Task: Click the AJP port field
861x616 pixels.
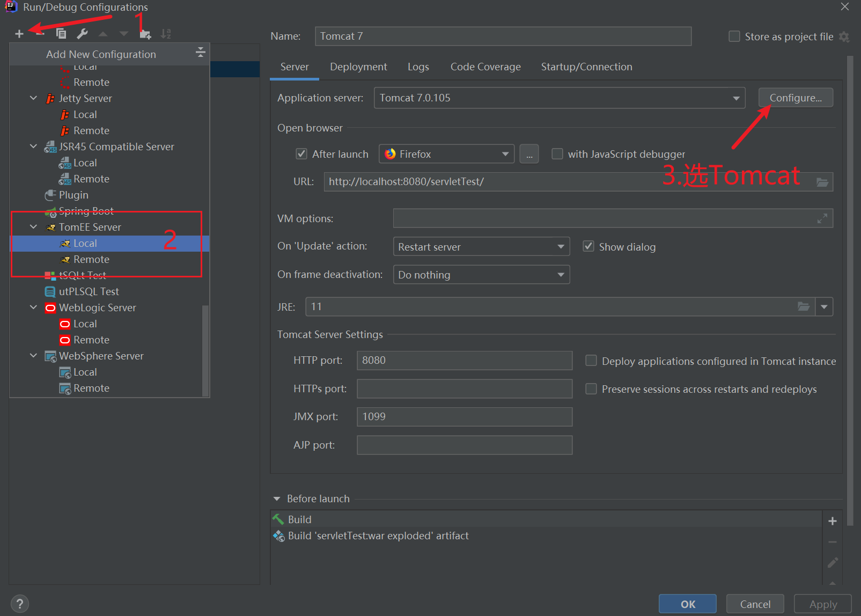Action: tap(465, 445)
